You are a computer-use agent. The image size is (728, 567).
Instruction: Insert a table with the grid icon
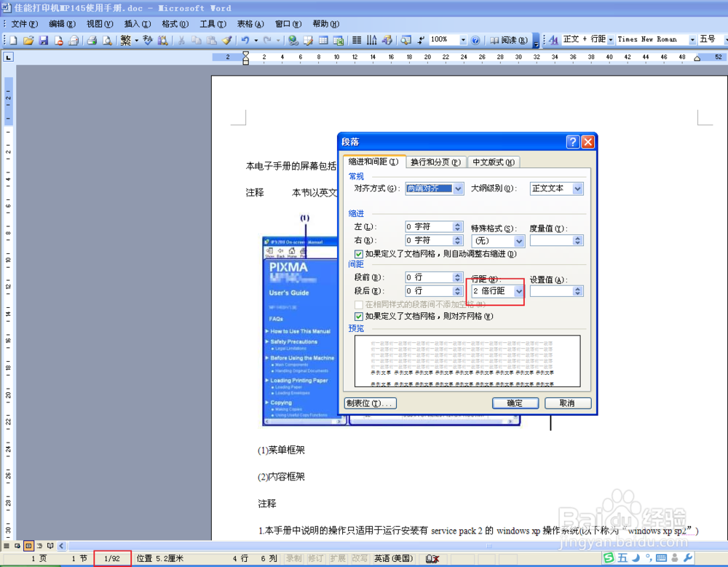click(x=324, y=41)
